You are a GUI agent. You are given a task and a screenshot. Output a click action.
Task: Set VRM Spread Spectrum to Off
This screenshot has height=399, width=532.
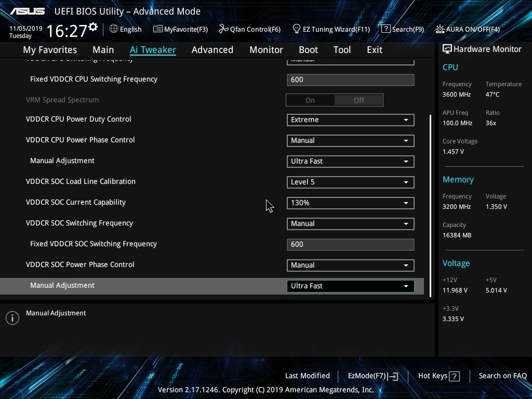pos(358,100)
